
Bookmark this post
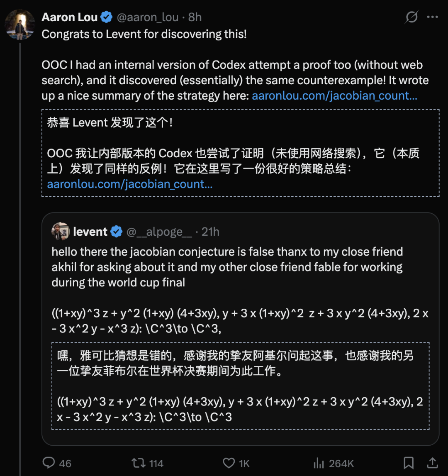coord(409,463)
